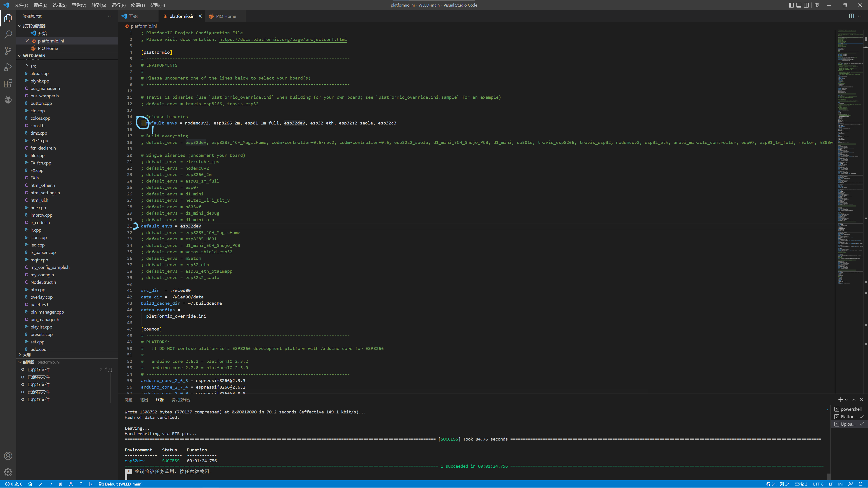Toggle the bottom panel layout button
Viewport: 868px width, 488px height.
point(799,5)
